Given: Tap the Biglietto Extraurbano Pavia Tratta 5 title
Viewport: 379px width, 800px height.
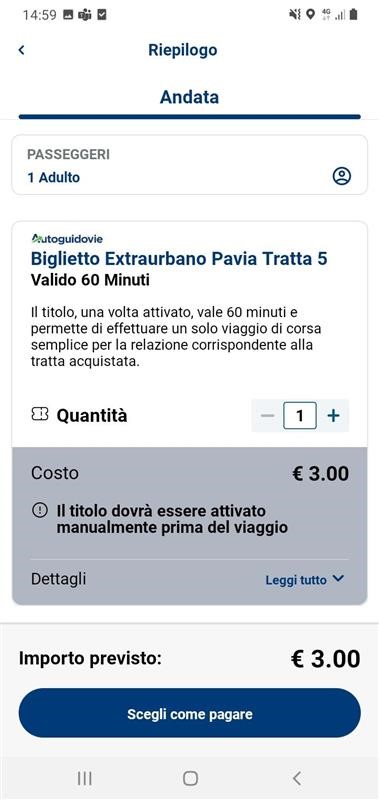Looking at the screenshot, I should tap(179, 259).
